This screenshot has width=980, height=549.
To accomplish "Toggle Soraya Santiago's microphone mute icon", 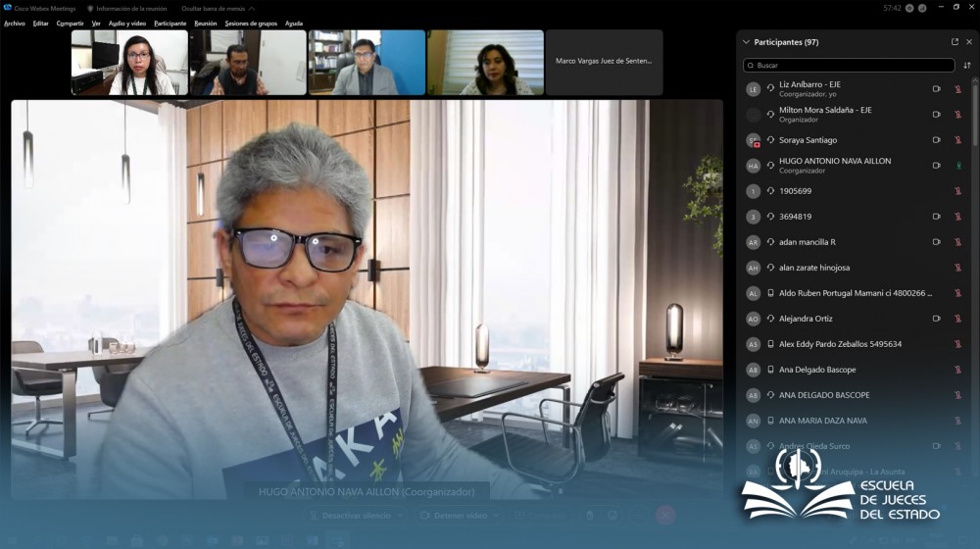I will tap(958, 140).
